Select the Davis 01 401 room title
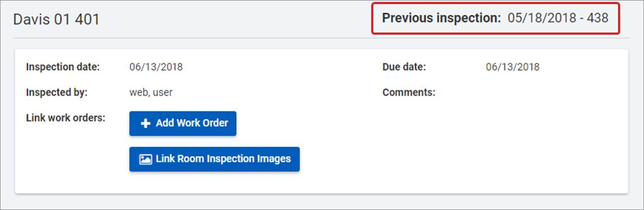Image resolution: width=644 pixels, height=210 pixels. pos(56,19)
